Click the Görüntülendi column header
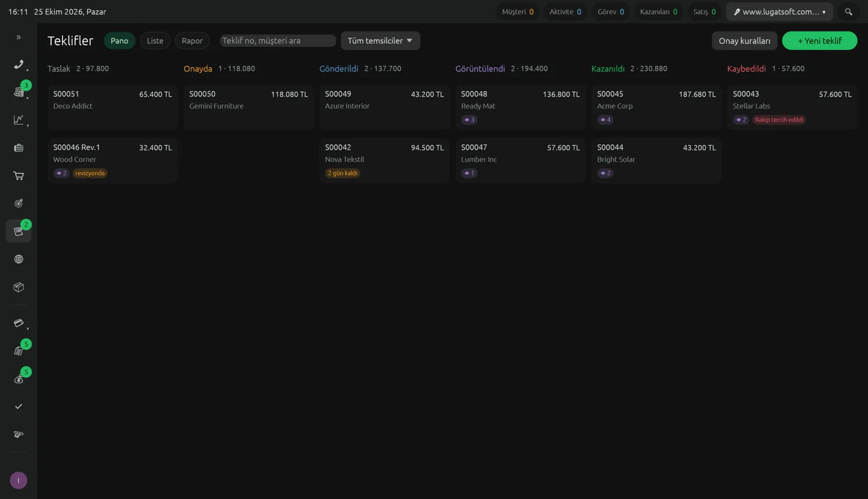The image size is (868, 499). pos(480,69)
